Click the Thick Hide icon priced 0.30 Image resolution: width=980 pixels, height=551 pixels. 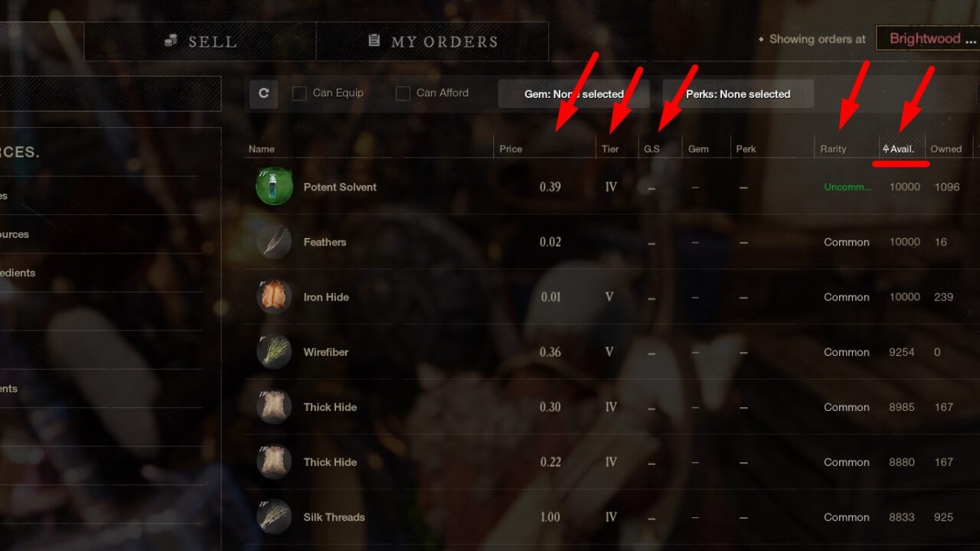[274, 407]
